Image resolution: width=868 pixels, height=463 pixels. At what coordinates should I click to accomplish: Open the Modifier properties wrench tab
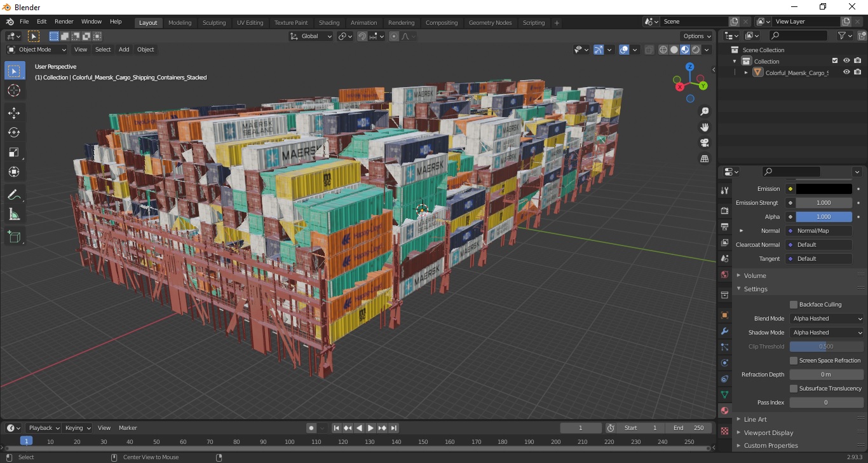[724, 331]
